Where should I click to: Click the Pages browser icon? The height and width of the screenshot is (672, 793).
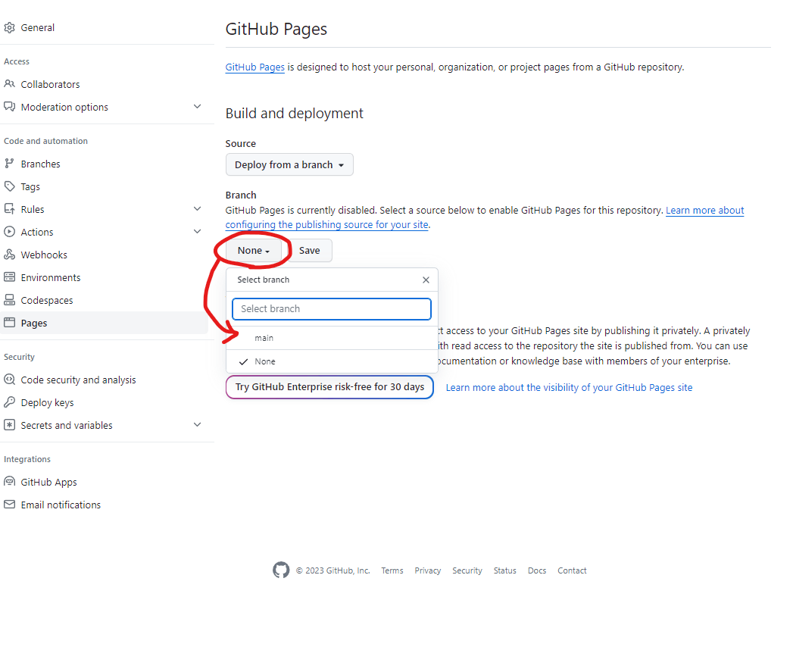pos(9,322)
